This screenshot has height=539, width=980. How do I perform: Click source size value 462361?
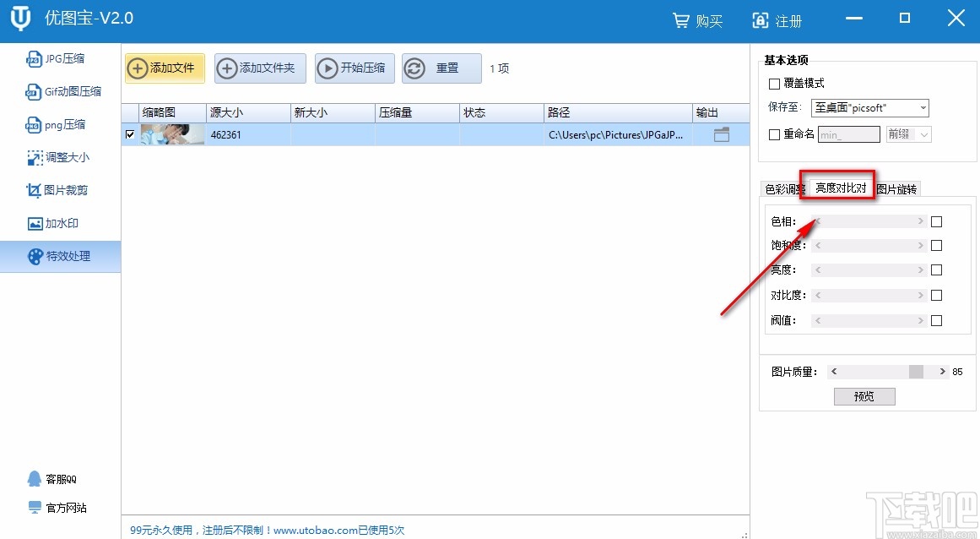coord(225,134)
